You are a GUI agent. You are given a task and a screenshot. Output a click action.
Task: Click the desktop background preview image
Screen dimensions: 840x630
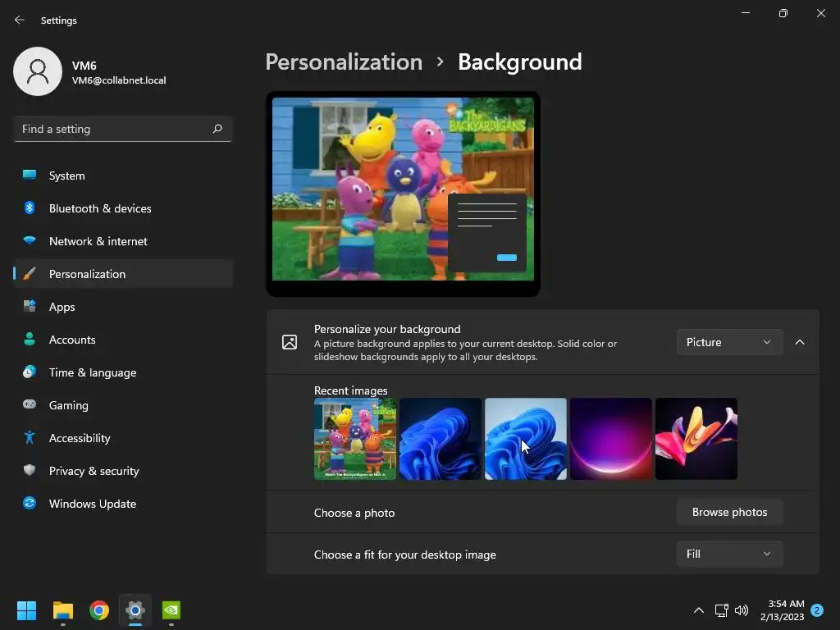click(x=403, y=189)
